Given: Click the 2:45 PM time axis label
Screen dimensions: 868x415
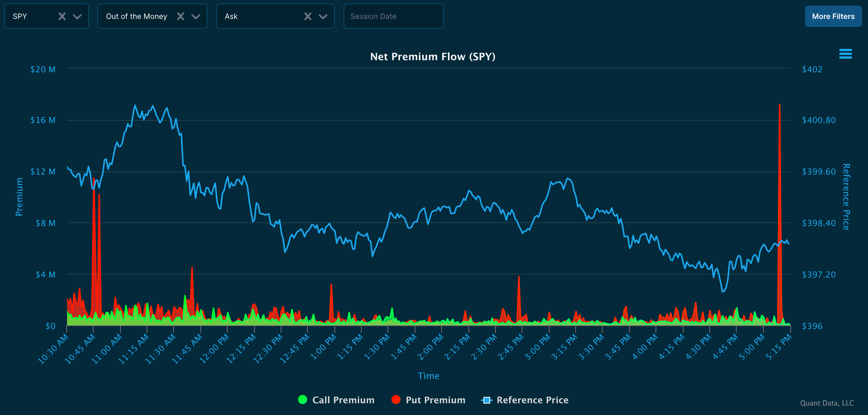Looking at the screenshot, I should [x=510, y=348].
